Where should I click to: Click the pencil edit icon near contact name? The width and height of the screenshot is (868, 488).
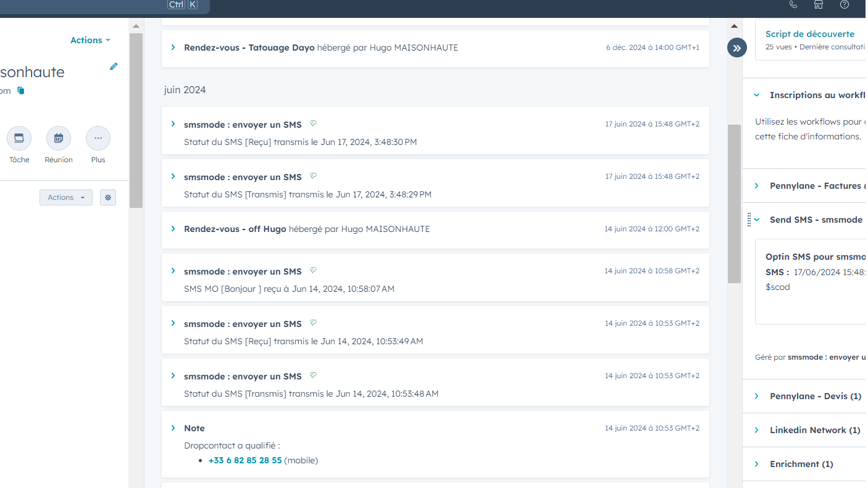coord(114,67)
